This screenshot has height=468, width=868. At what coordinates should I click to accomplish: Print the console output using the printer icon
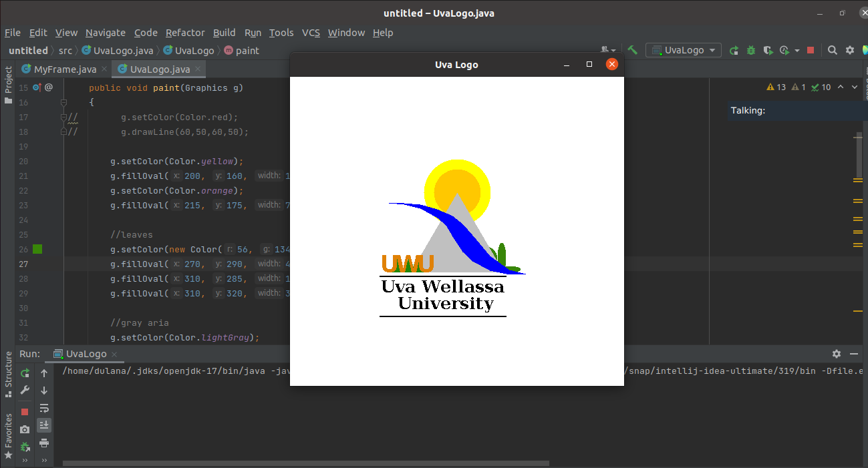(x=44, y=443)
